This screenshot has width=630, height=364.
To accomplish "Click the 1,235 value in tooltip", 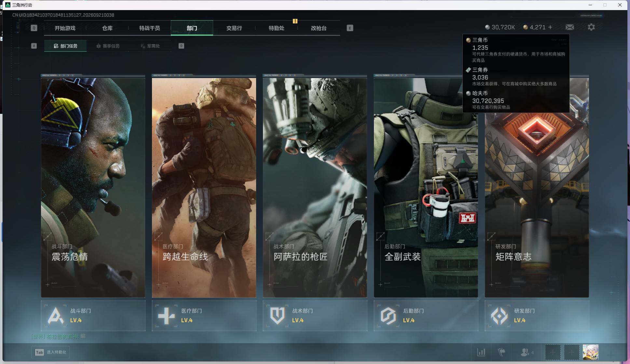I will click(480, 48).
